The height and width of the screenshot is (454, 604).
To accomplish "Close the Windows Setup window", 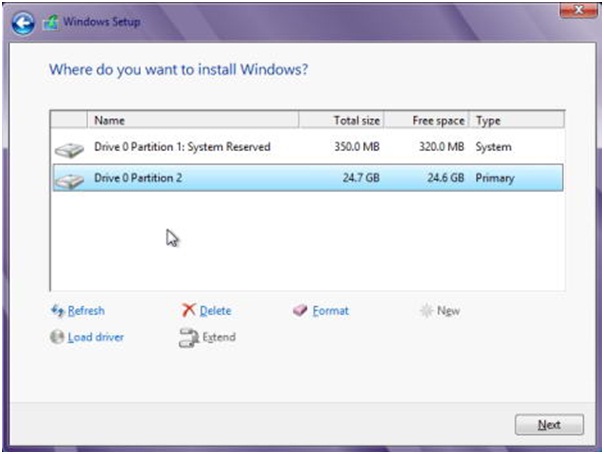I will click(x=578, y=10).
